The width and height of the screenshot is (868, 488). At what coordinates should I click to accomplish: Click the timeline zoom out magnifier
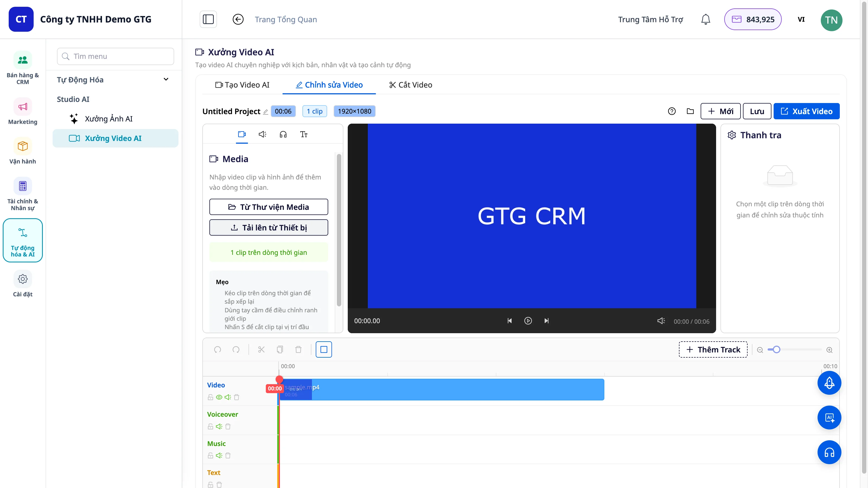pyautogui.click(x=760, y=350)
